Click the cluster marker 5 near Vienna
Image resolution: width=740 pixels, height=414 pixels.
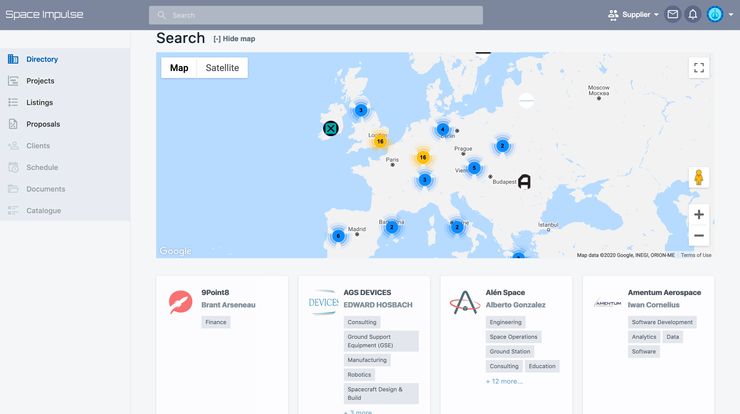point(474,168)
